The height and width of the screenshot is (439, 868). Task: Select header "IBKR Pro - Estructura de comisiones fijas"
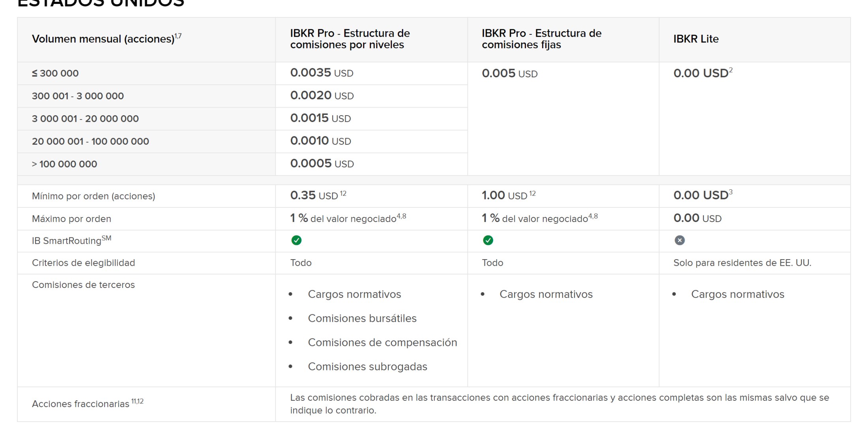(541, 39)
